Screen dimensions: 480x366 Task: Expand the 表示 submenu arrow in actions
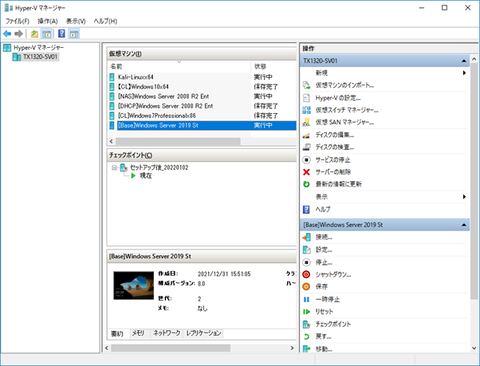(464, 197)
